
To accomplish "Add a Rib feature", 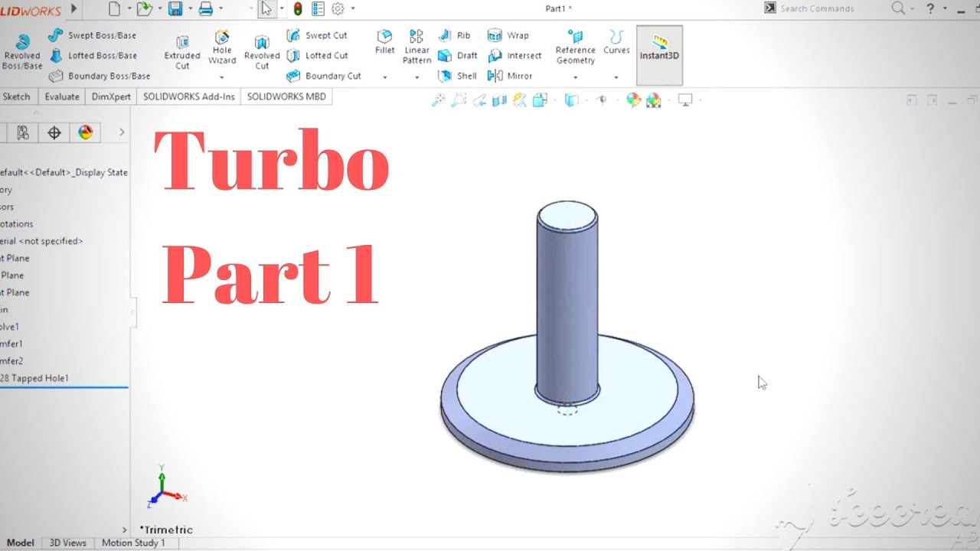I will pos(454,35).
